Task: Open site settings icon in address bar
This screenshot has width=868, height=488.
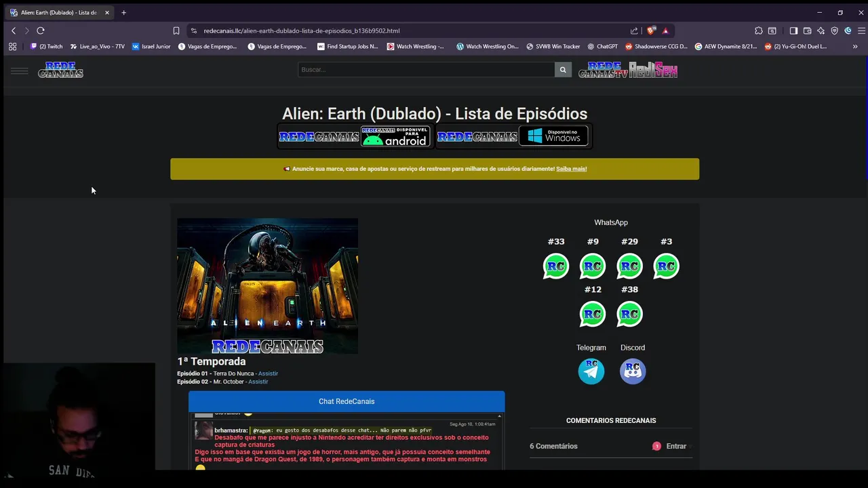Action: pyautogui.click(x=193, y=30)
